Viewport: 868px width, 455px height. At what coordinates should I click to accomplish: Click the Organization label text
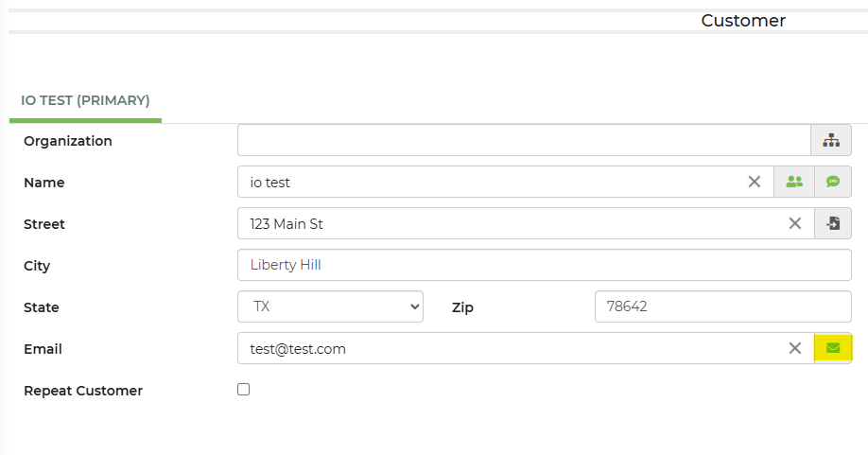coord(68,141)
